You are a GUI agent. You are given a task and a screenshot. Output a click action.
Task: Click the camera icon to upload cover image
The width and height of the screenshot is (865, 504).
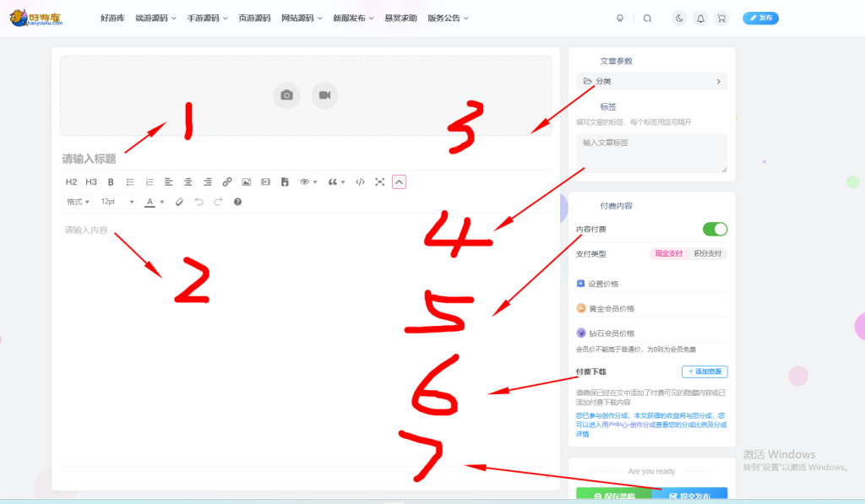click(287, 95)
